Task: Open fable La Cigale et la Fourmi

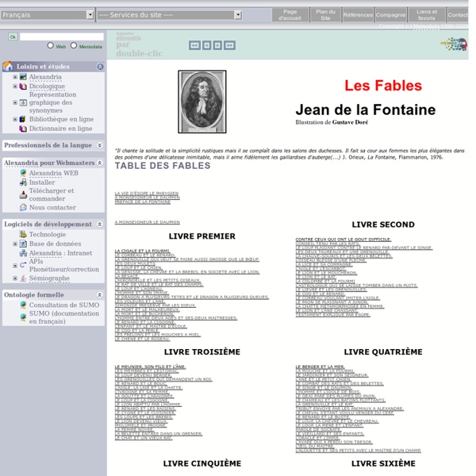Action: coord(142,251)
